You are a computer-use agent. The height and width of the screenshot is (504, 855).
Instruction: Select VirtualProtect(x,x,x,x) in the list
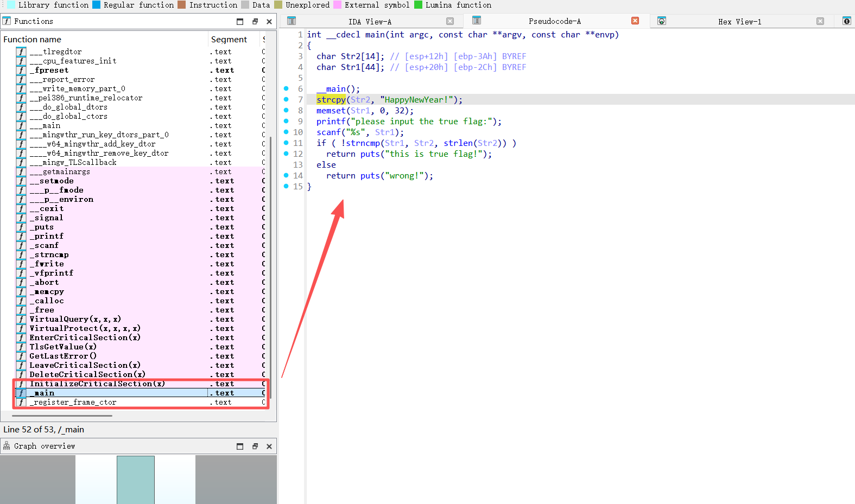click(140, 328)
